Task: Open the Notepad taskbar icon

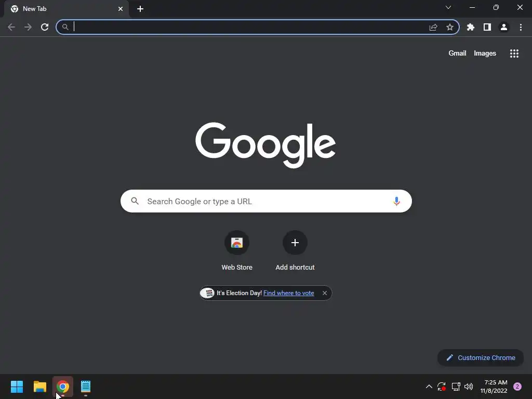Action: point(86,387)
